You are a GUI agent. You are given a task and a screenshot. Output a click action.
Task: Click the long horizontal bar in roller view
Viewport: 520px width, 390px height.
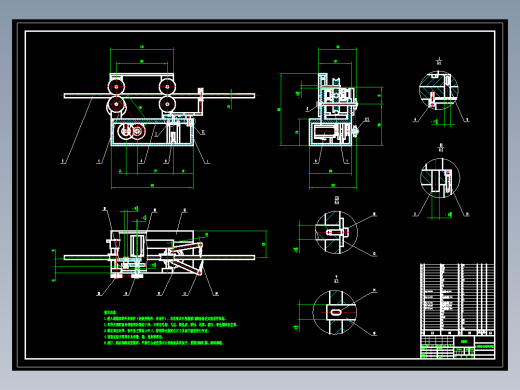pos(159,96)
